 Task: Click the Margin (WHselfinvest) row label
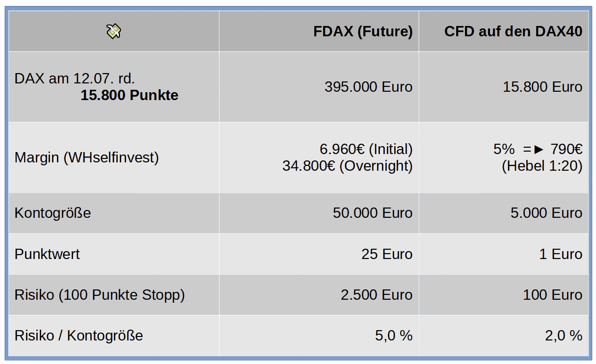87,157
